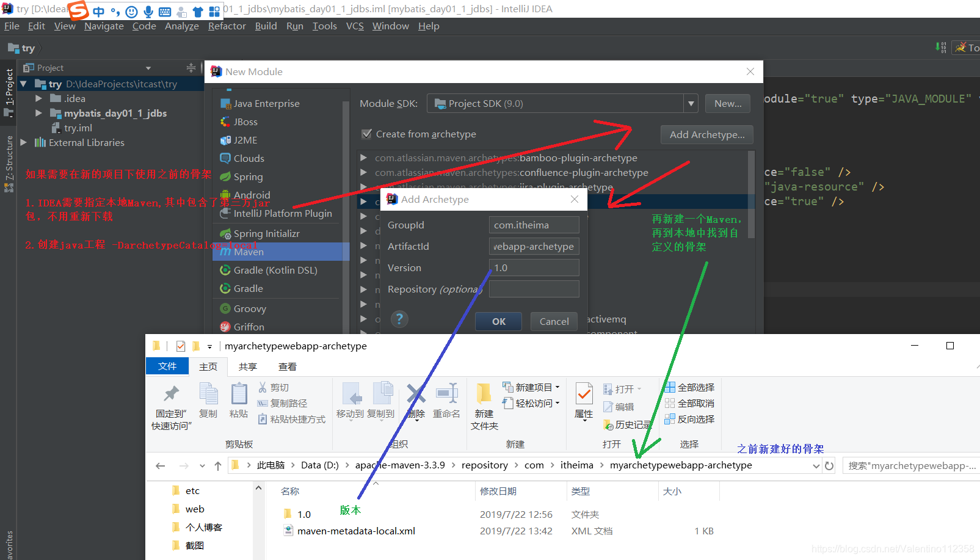Select Java Enterprise module type
Image resolution: width=980 pixels, height=560 pixels.
click(260, 104)
